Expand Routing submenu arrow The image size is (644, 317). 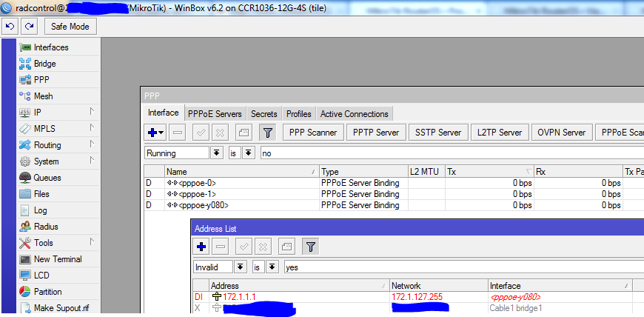click(x=92, y=144)
